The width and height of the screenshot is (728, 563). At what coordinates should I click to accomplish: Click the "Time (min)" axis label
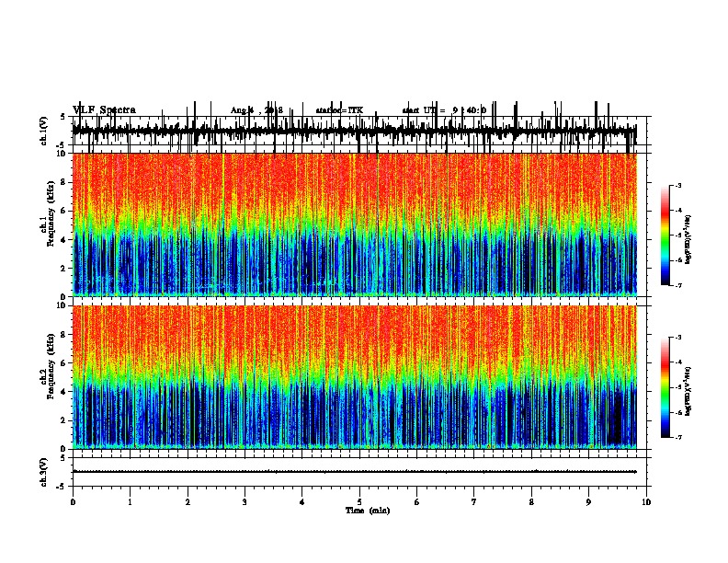[368, 511]
